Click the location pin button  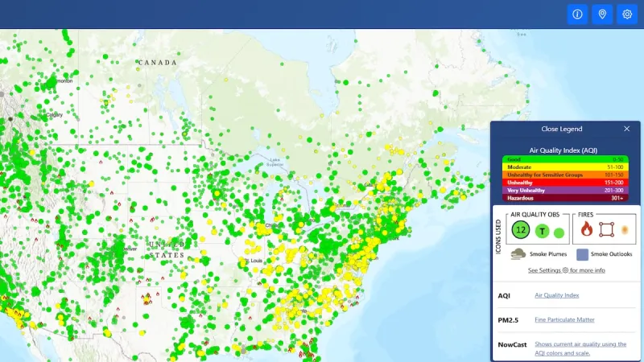click(x=602, y=14)
